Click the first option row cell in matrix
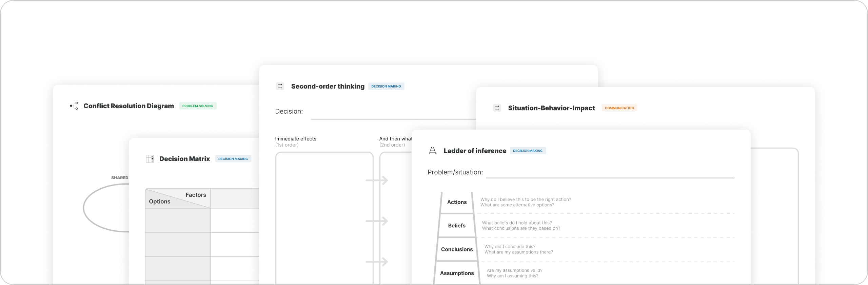 [x=178, y=220]
